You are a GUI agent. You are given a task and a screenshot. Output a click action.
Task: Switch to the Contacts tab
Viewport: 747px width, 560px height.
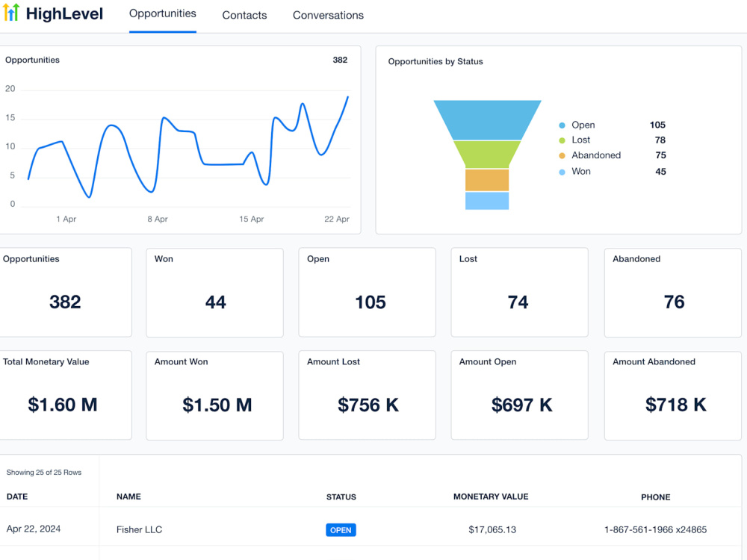coord(244,15)
